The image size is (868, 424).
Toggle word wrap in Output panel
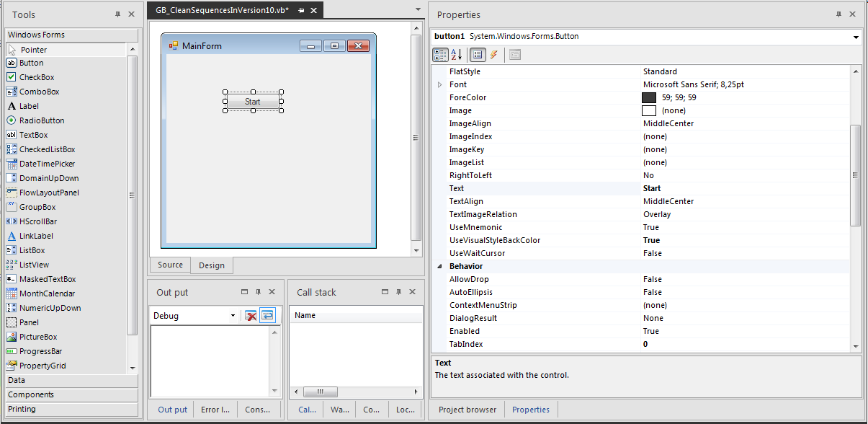[267, 315]
